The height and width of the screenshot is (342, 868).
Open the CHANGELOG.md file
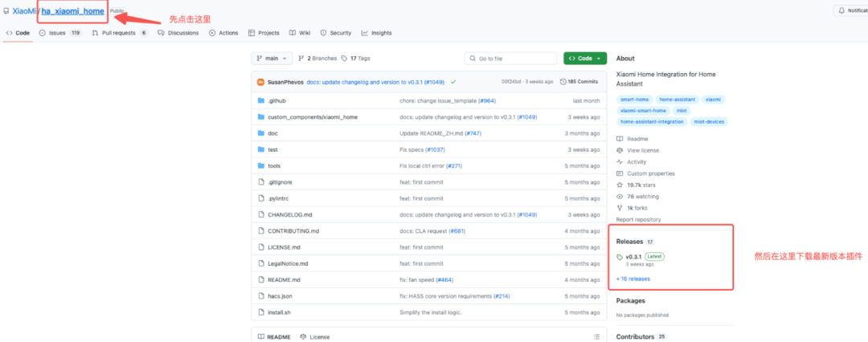(x=290, y=214)
